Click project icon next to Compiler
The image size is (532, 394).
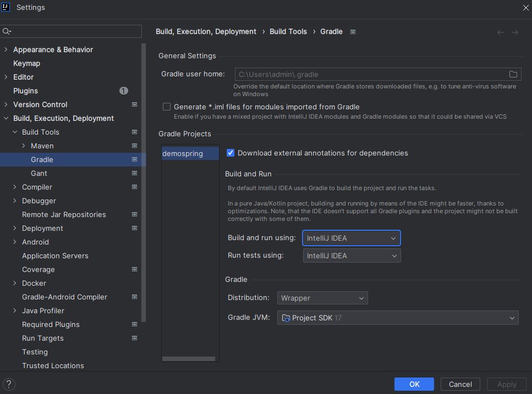pos(134,187)
